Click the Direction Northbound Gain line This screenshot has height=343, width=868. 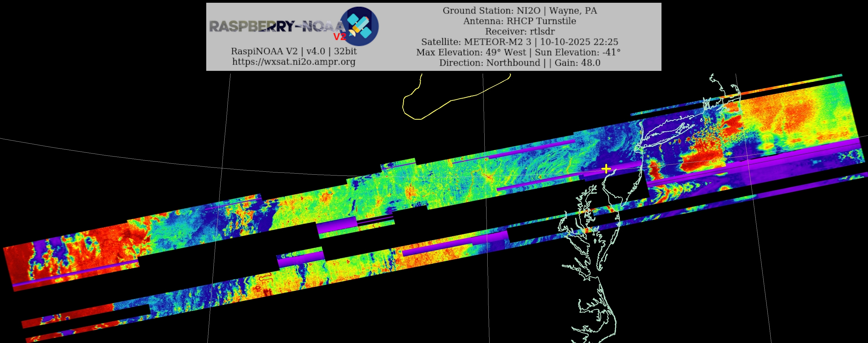[520, 63]
